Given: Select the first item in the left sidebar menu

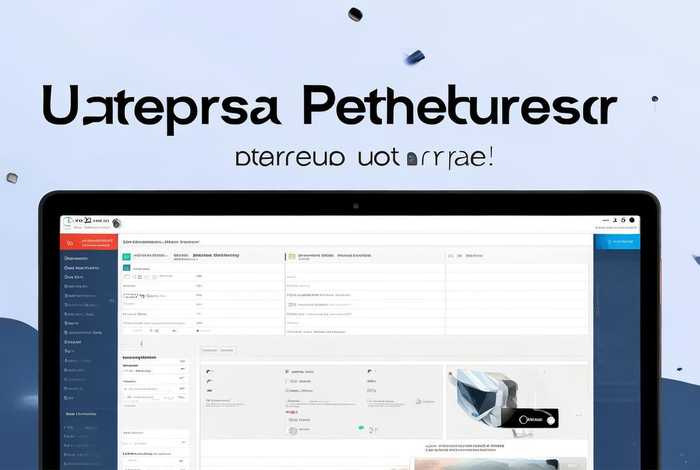Looking at the screenshot, I should (76, 258).
